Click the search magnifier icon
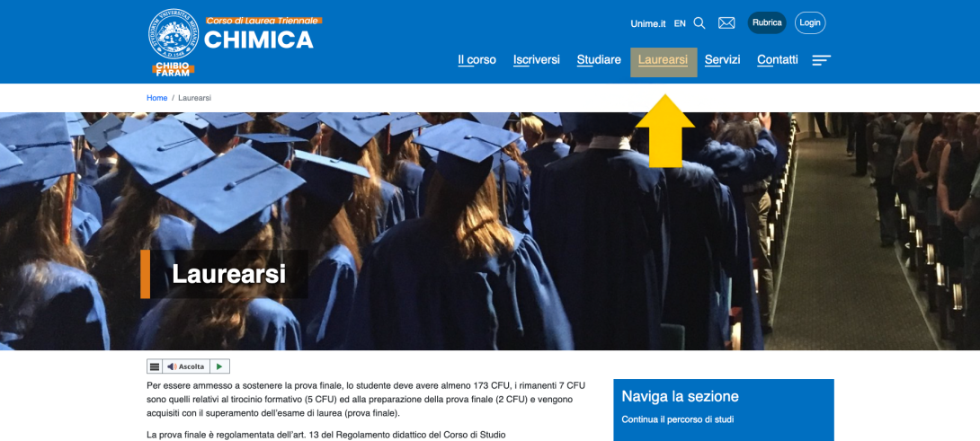The width and height of the screenshot is (980, 441). (x=699, y=23)
